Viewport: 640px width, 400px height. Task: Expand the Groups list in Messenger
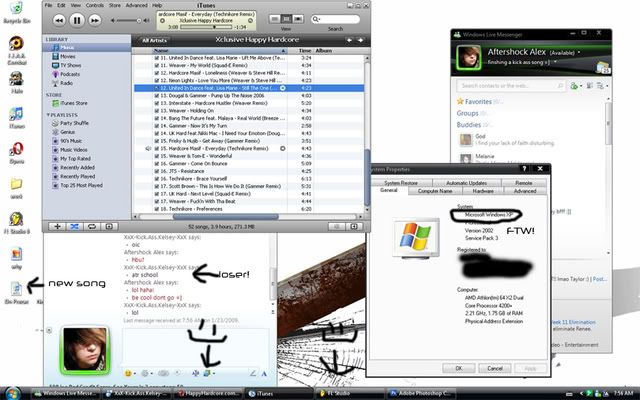pyautogui.click(x=468, y=113)
